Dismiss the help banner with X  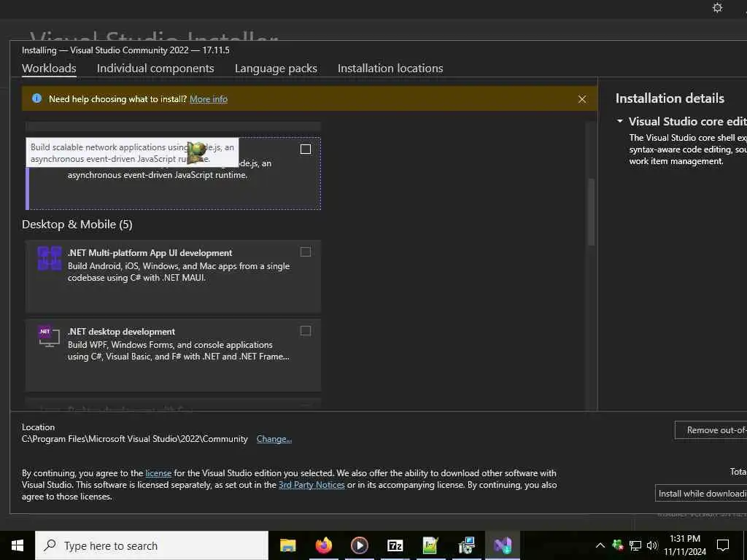click(x=581, y=99)
